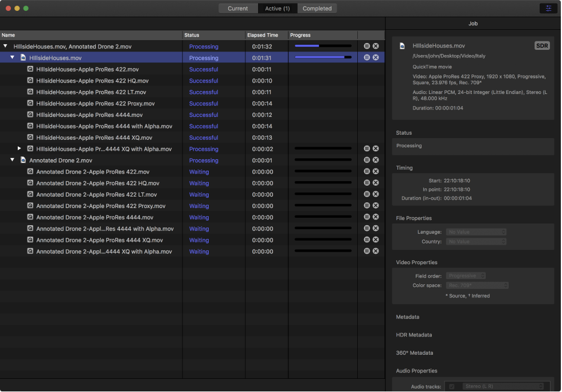Select HillsideHouses-Apple ProRes 422 LT.mov row
562x392 pixels.
pyautogui.click(x=91, y=92)
